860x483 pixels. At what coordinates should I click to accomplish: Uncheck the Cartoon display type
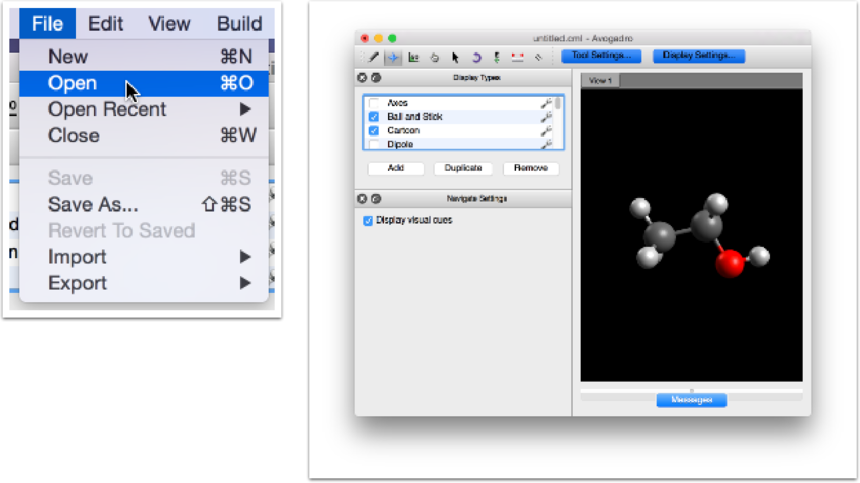tap(373, 131)
